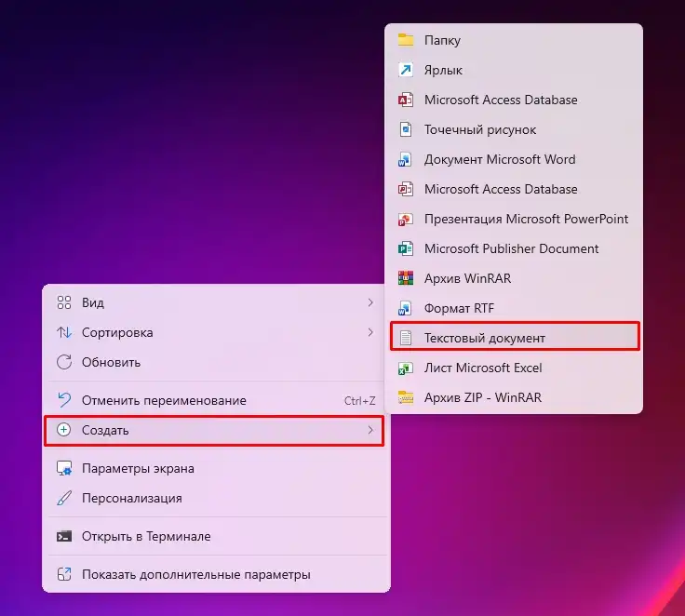The height and width of the screenshot is (616, 685).
Task: Select the Точечный рисунок label
Action: [x=480, y=129]
